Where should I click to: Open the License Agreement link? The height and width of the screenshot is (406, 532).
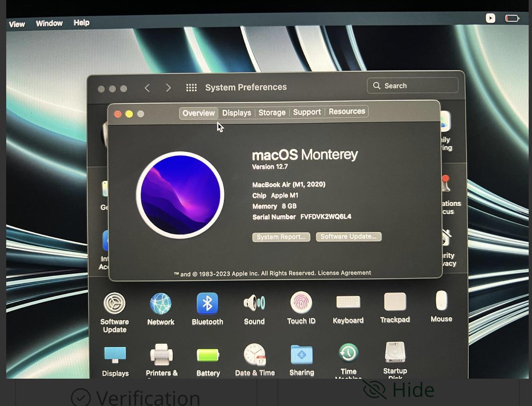pos(344,273)
